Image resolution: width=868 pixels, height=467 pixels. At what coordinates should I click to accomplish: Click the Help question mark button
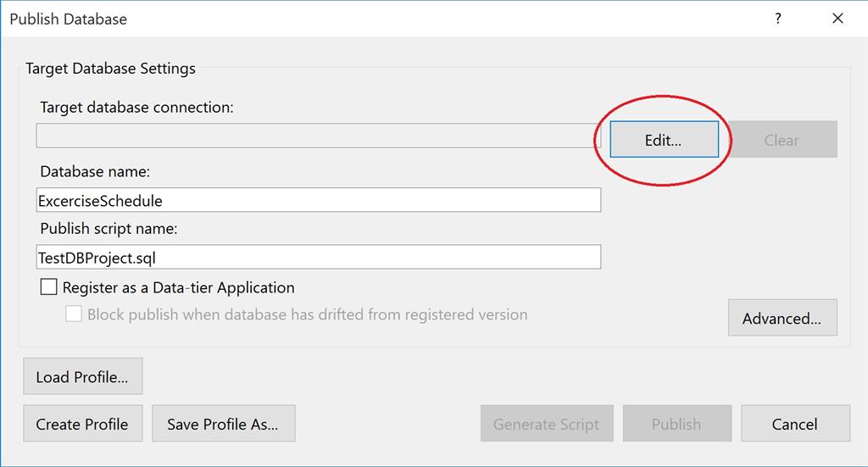[778, 18]
